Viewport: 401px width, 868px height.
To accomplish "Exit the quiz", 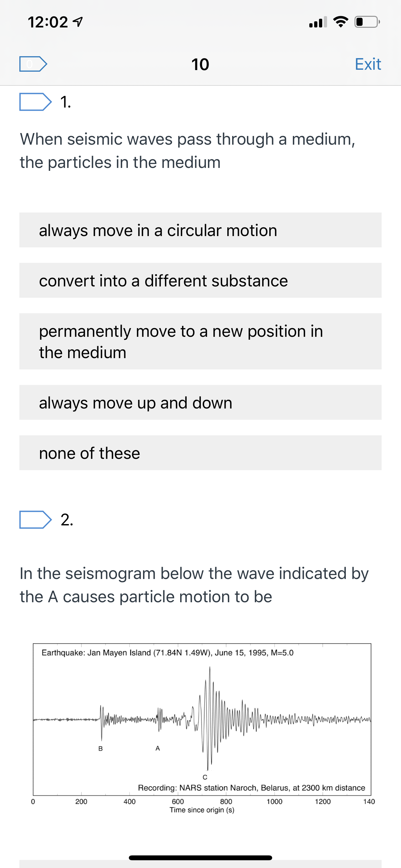I will click(368, 64).
